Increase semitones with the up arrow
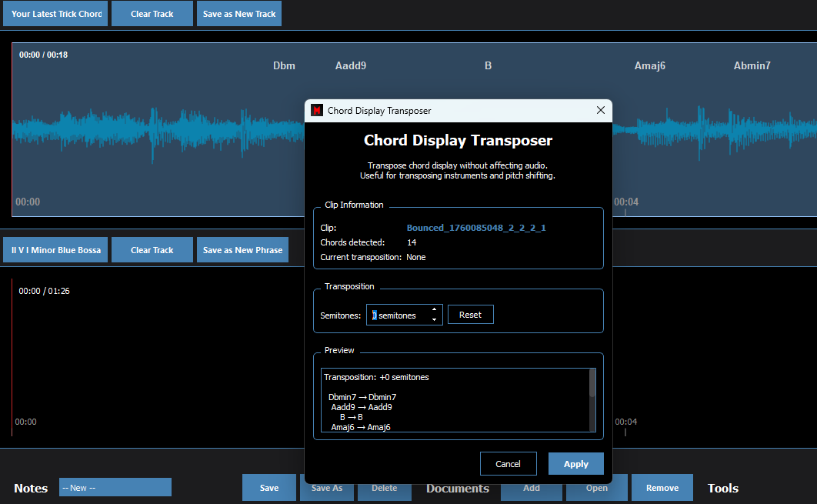This screenshot has width=817, height=504. click(434, 309)
